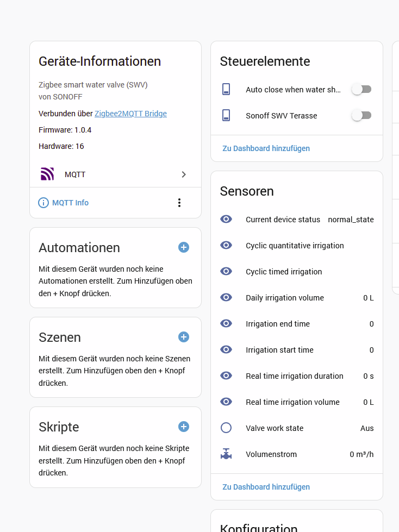Click the circle icon for Valve work state
Viewport: 399px width, 532px height.
[226, 428]
